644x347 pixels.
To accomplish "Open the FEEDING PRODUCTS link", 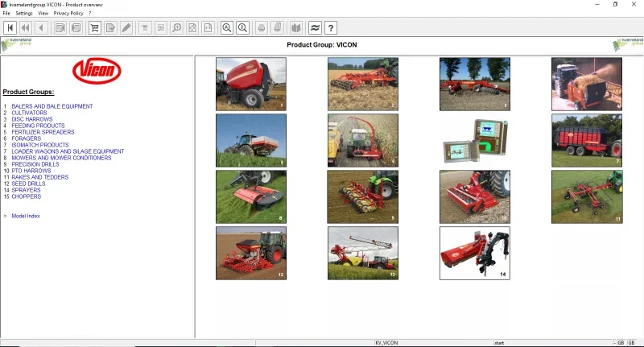I will [x=38, y=126].
